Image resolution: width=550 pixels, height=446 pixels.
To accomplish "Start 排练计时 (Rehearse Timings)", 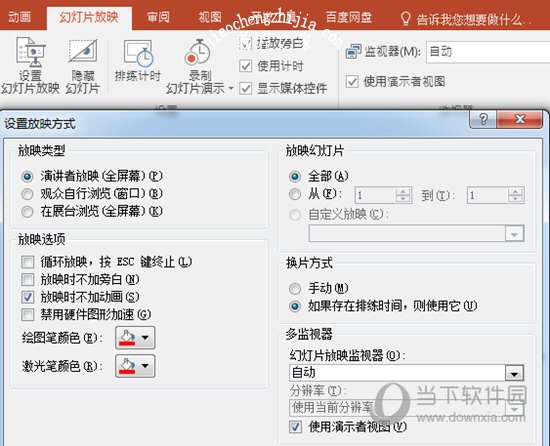I will tap(138, 61).
